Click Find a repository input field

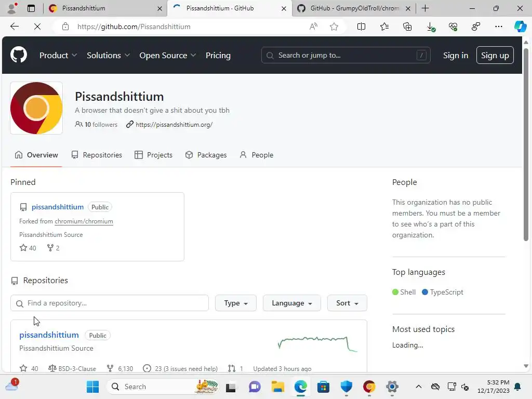pos(110,303)
